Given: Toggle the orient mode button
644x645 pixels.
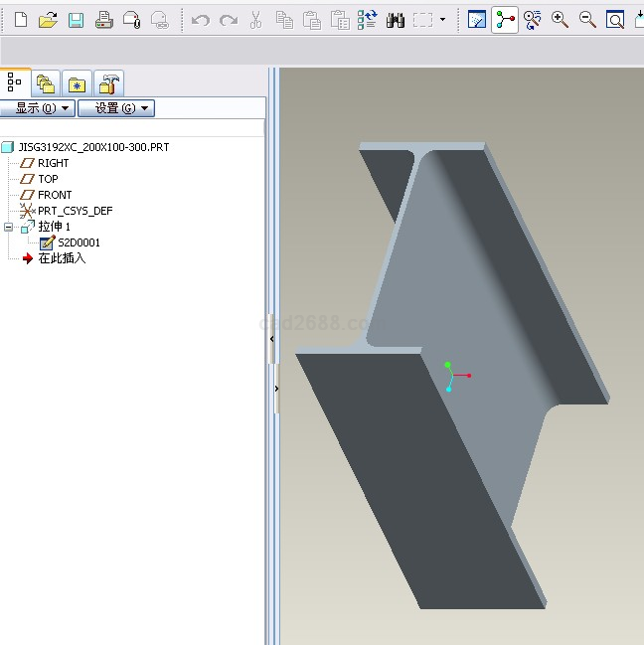Looking at the screenshot, I should (x=533, y=20).
